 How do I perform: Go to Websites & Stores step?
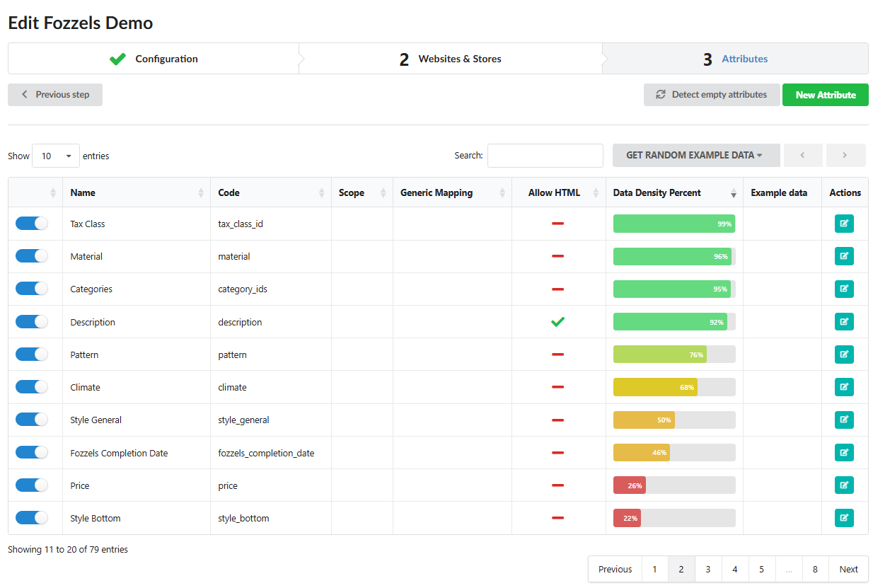point(451,59)
